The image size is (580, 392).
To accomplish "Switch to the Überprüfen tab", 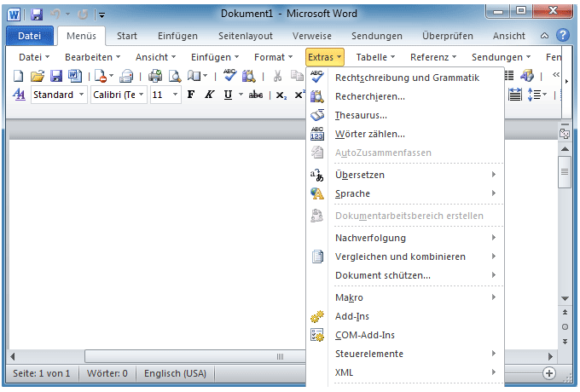I will tap(448, 36).
